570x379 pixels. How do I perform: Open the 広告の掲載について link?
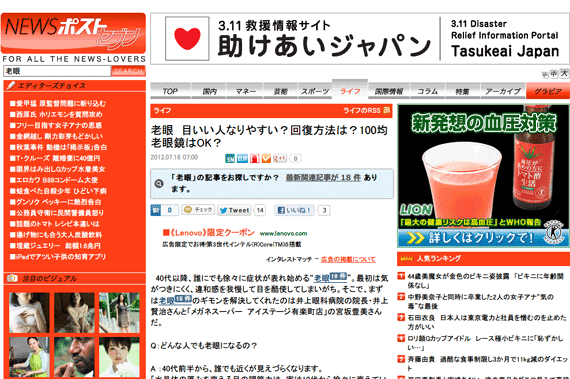348,259
